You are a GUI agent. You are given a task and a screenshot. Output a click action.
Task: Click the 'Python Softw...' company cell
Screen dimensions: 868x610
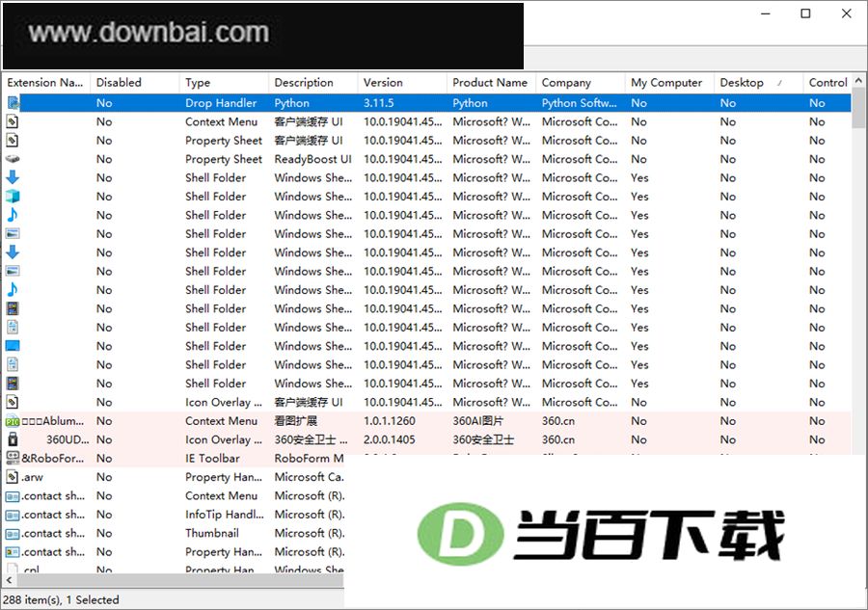coord(579,103)
